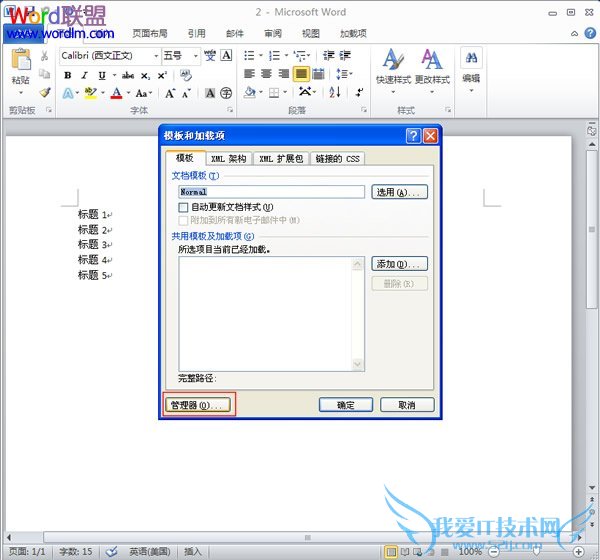Screen dimensions: 600x560
Task: Click the Format Painter brush icon
Action: point(45,92)
